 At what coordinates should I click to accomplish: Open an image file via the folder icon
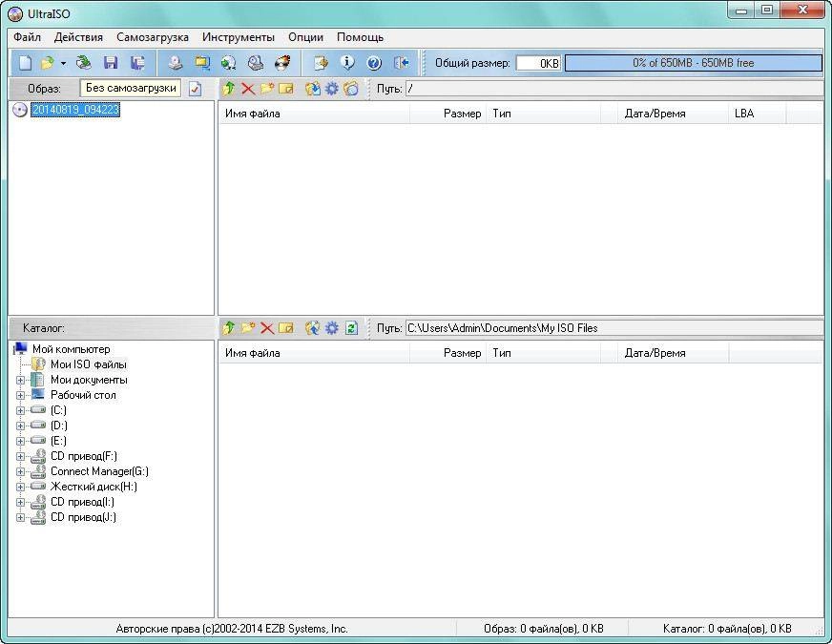point(47,63)
